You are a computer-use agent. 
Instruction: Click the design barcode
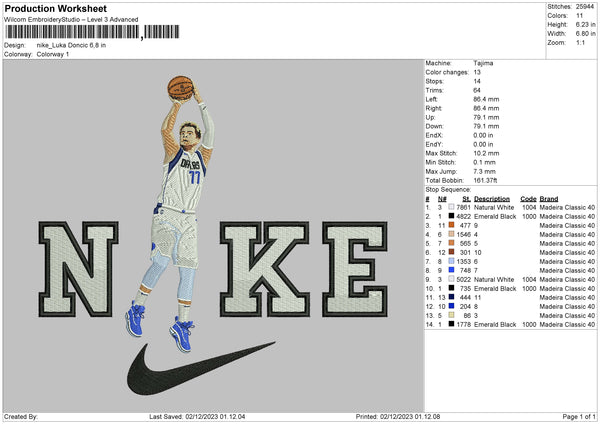pos(92,32)
